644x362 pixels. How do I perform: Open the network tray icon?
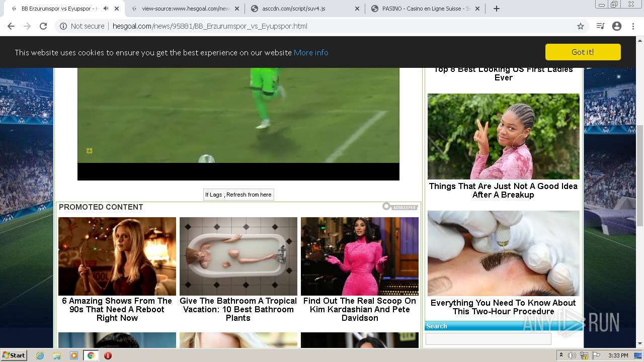(584, 355)
